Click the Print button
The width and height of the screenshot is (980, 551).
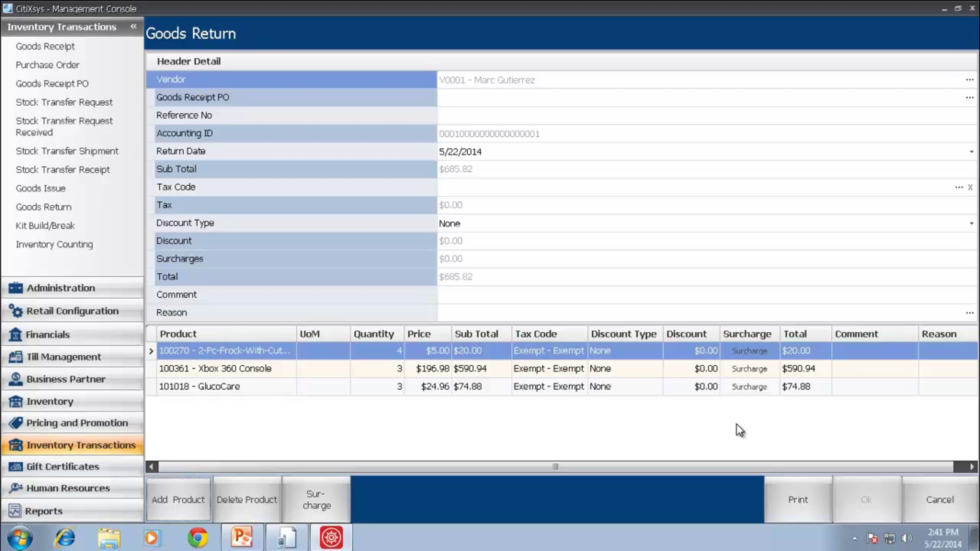coord(798,500)
